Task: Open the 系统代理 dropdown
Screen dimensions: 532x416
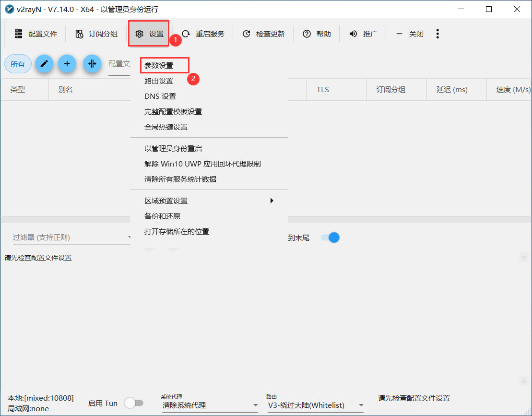Action: [210, 405]
